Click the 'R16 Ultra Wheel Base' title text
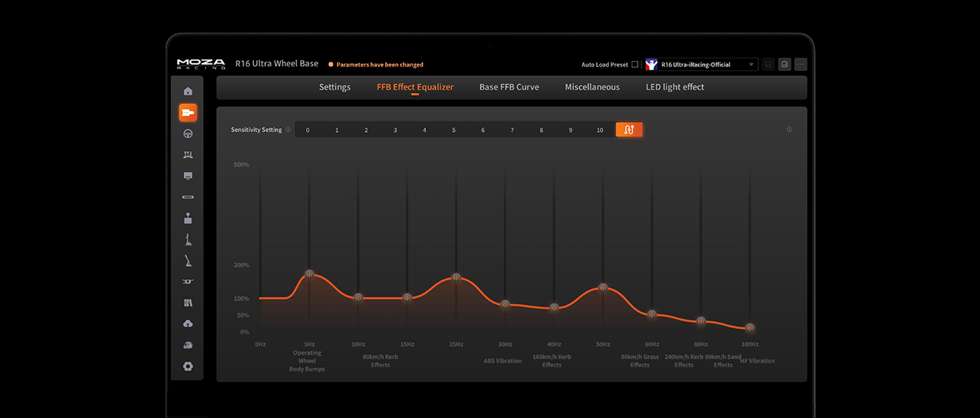This screenshot has height=418, width=980. pyautogui.click(x=277, y=64)
